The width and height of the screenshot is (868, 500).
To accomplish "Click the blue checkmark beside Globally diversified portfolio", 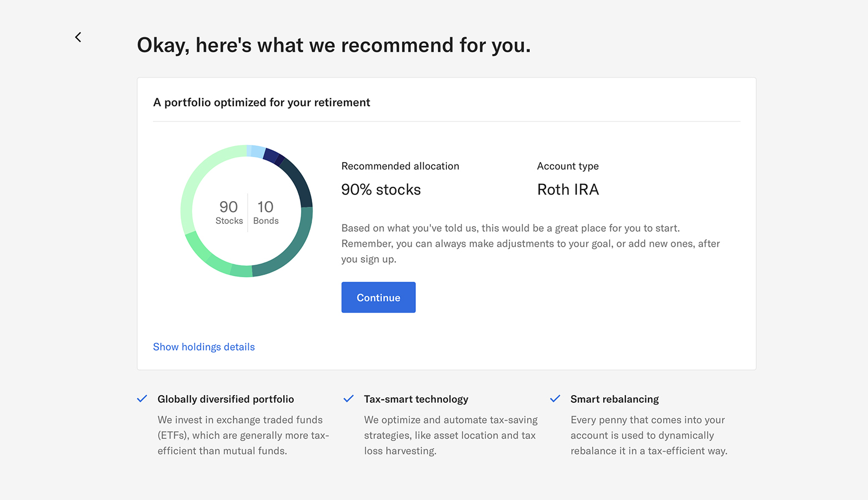I will click(x=142, y=398).
